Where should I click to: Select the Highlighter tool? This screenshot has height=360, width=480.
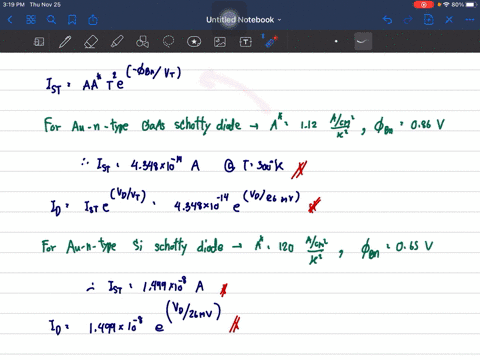pos(117,42)
